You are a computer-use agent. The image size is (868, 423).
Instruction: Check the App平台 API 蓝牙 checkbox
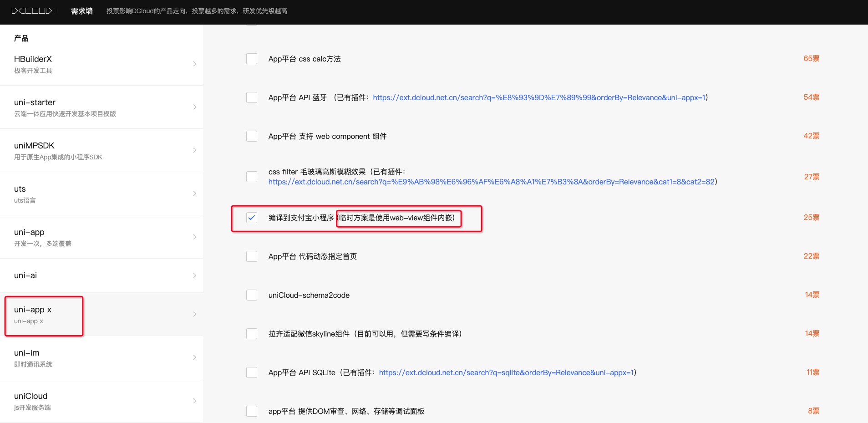tap(252, 97)
